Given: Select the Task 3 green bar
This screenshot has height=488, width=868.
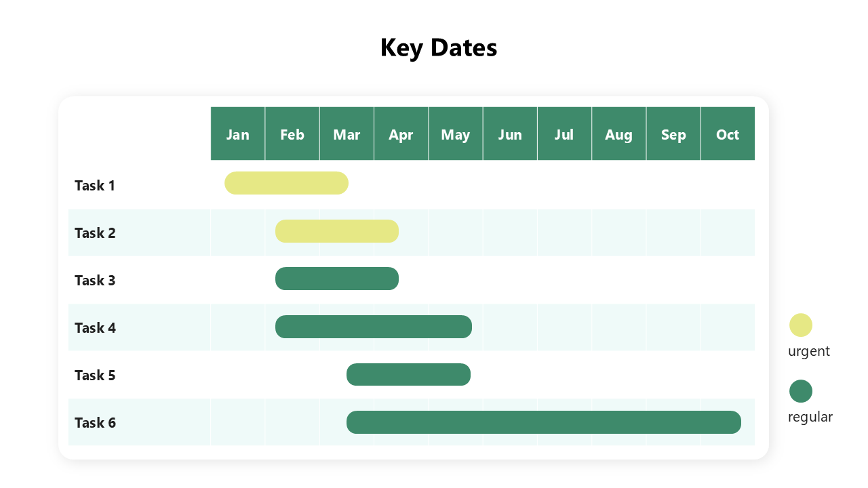Looking at the screenshot, I should 337,279.
